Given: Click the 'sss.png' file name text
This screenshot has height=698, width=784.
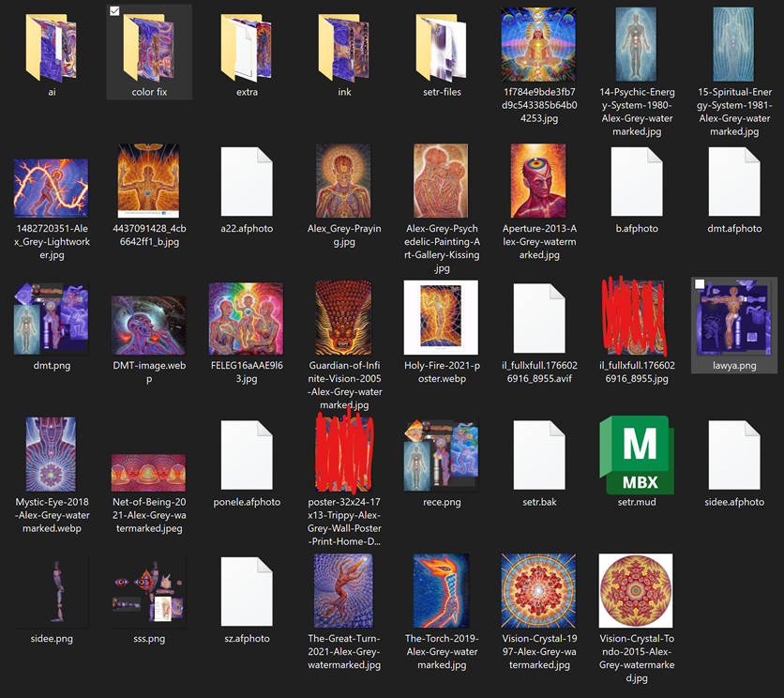Looking at the screenshot, I should 149,639.
